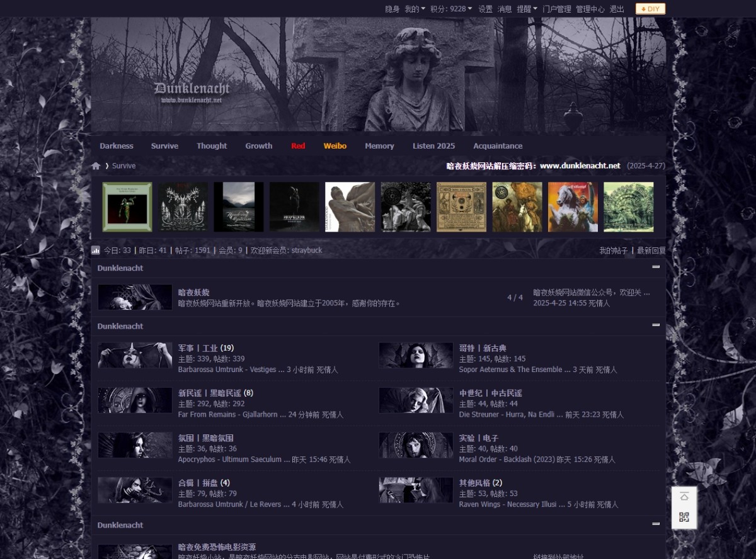Open the 暗夜妖娆 forum banner image
The height and width of the screenshot is (559, 756).
coord(135,297)
